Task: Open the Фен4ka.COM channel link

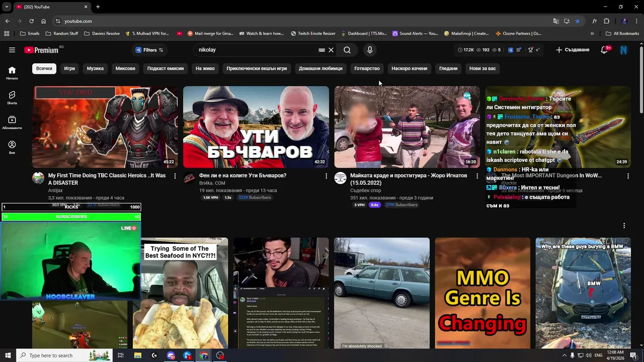Action: 212,183
